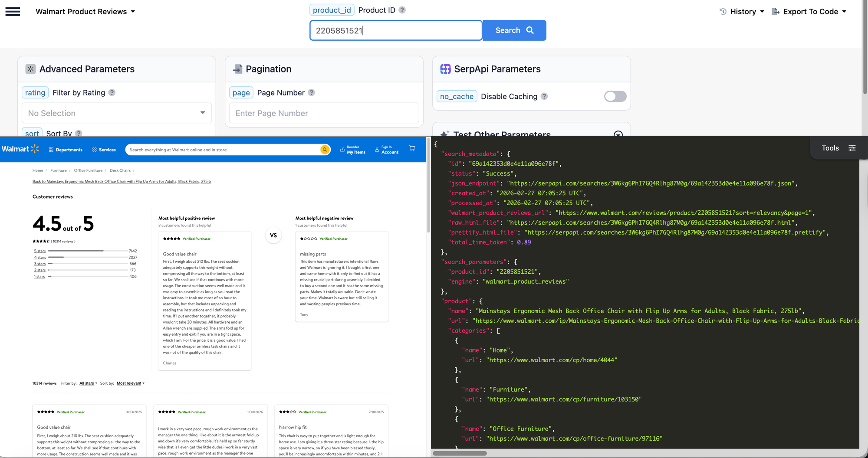Click the Page Number help icon

pyautogui.click(x=312, y=93)
